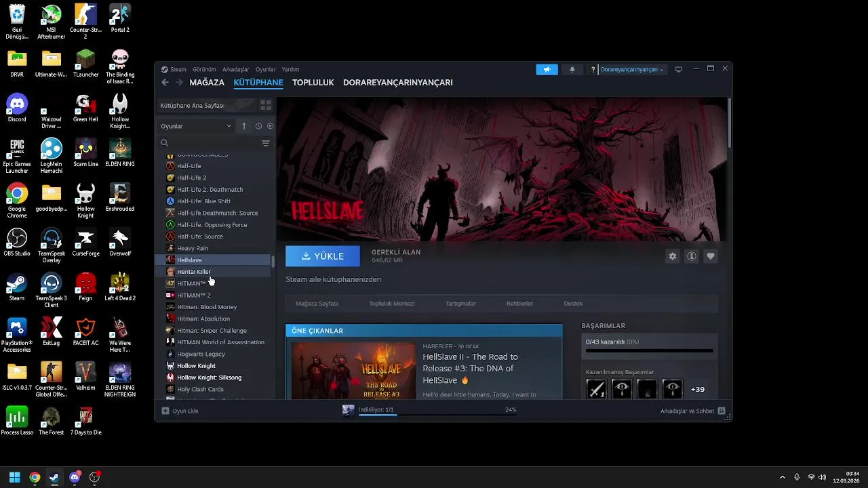This screenshot has width=868, height=488.
Task: Click the Steam back navigation arrow
Action: [165, 83]
